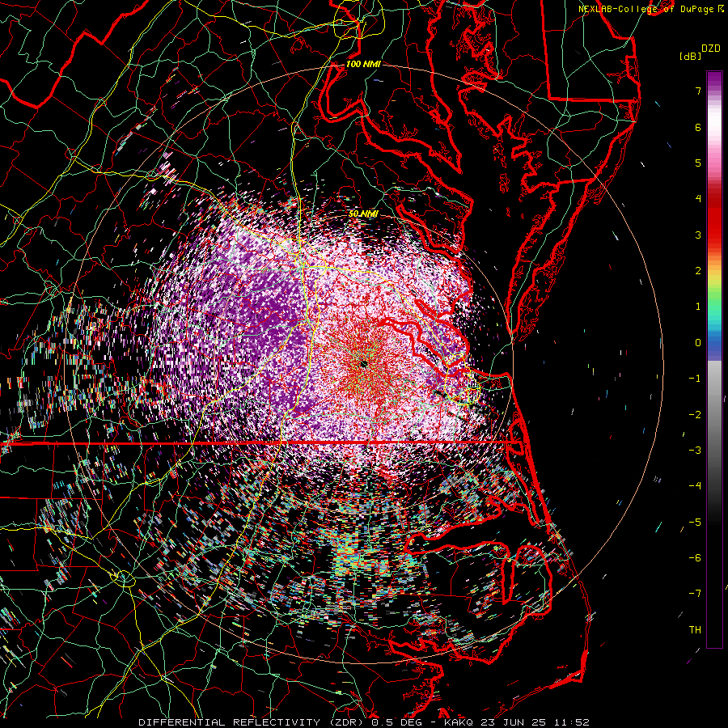Click the 1 value on the color scale
The height and width of the screenshot is (728, 728).
click(698, 307)
